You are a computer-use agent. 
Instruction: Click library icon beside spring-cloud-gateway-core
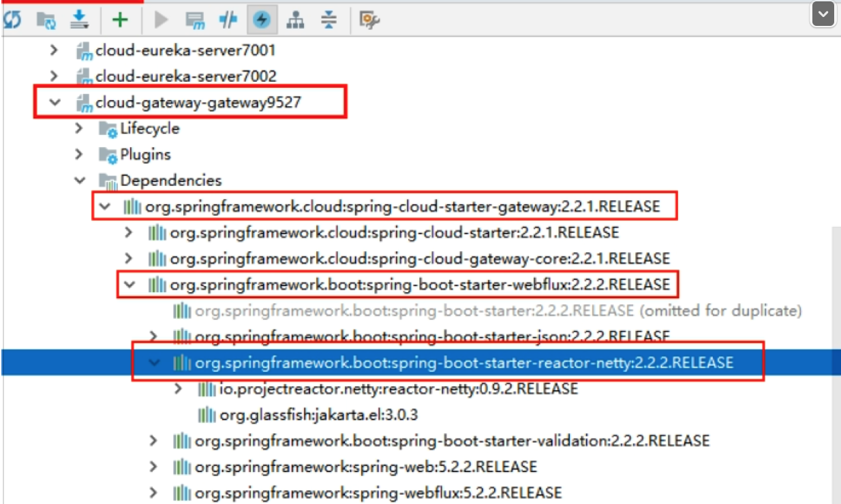click(x=157, y=259)
